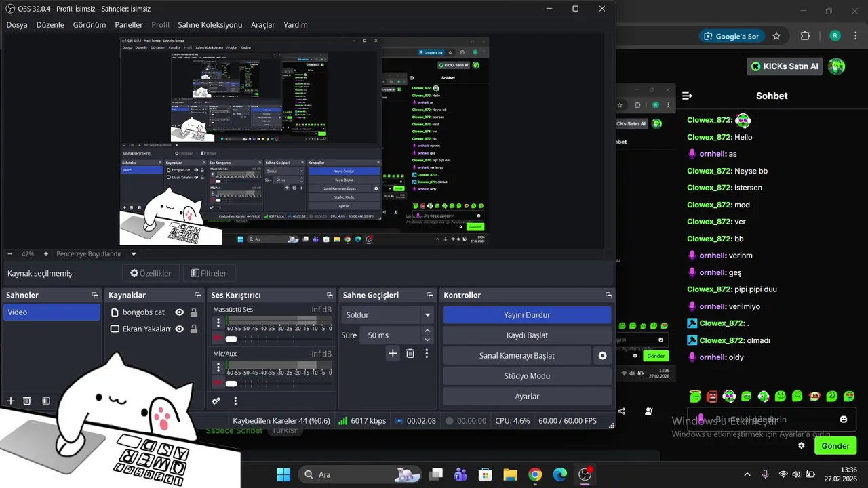
Task: Decrease Süre duration with down arrow
Action: click(x=427, y=340)
